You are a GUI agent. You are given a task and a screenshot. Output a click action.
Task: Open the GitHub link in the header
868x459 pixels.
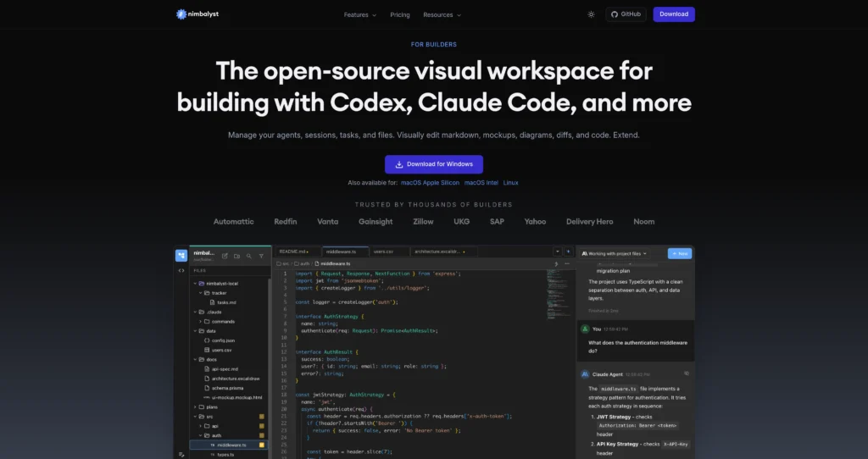click(x=626, y=14)
